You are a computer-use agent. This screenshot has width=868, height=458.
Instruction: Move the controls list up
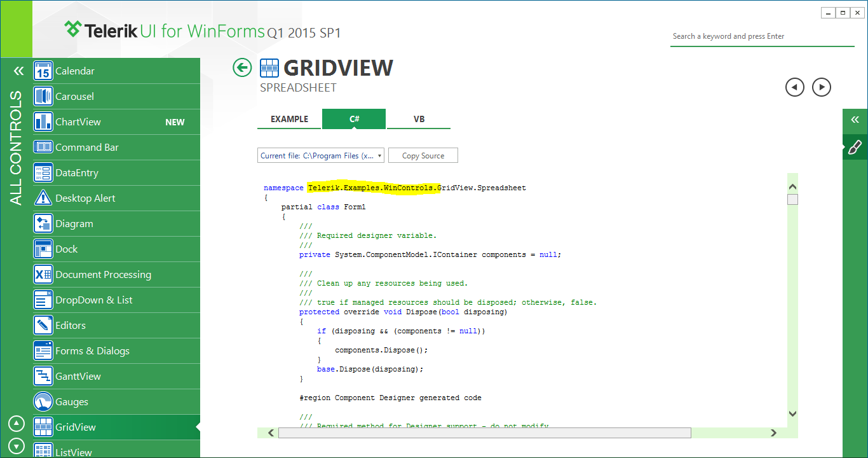point(17,423)
